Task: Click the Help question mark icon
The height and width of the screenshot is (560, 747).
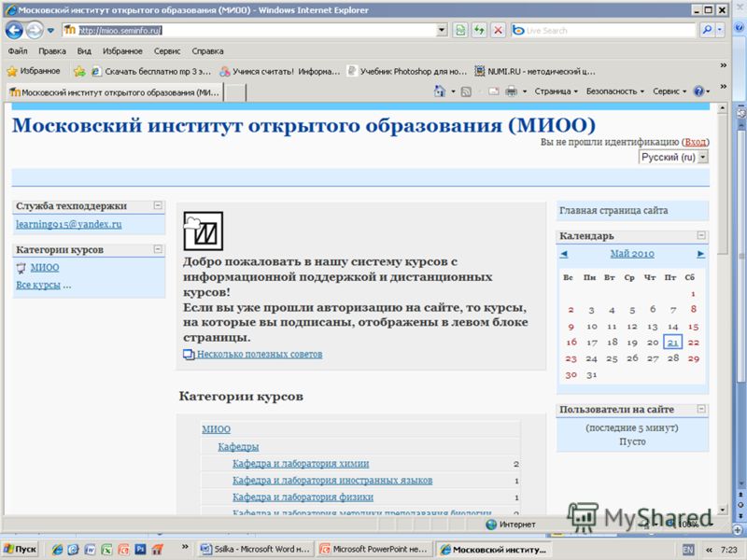Action: (x=698, y=91)
